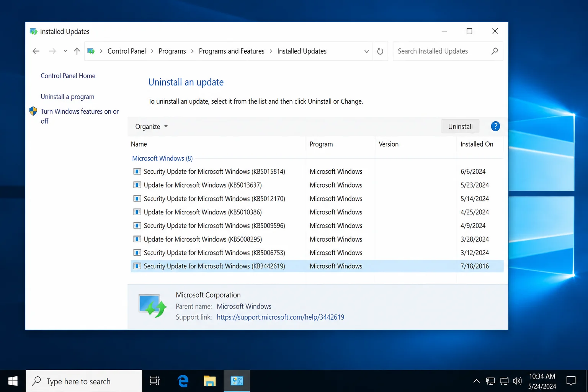Sort by the Name column header

tap(139, 144)
